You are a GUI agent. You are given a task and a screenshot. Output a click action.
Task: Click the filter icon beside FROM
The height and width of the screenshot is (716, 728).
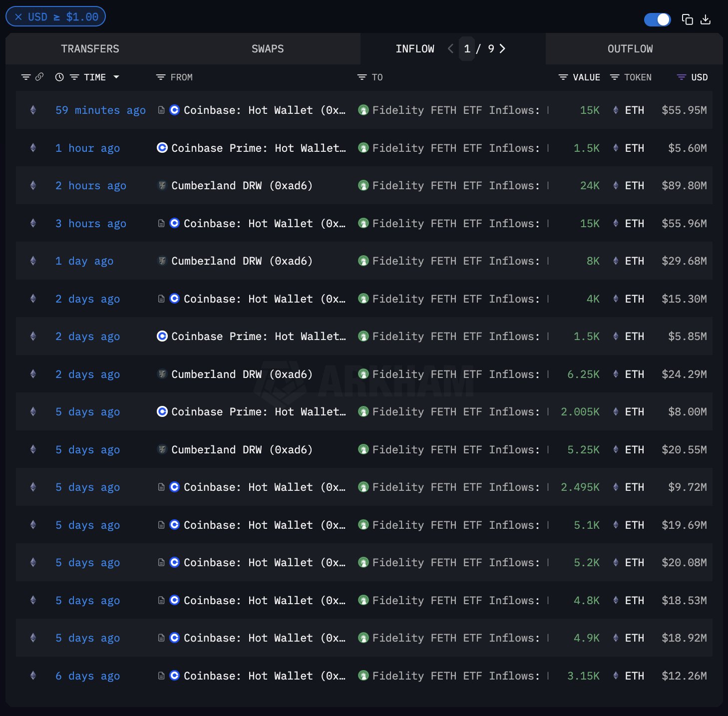coord(161,77)
